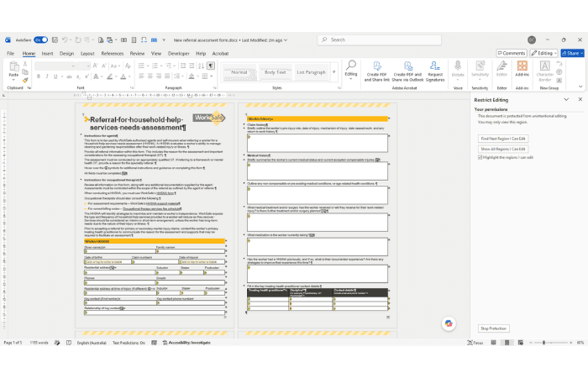Switch to the Acrobat tab
The width and height of the screenshot is (588, 378).
click(x=220, y=53)
